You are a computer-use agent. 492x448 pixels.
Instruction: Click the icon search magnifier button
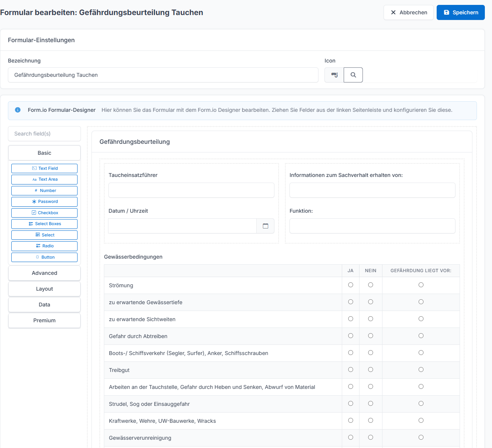353,75
